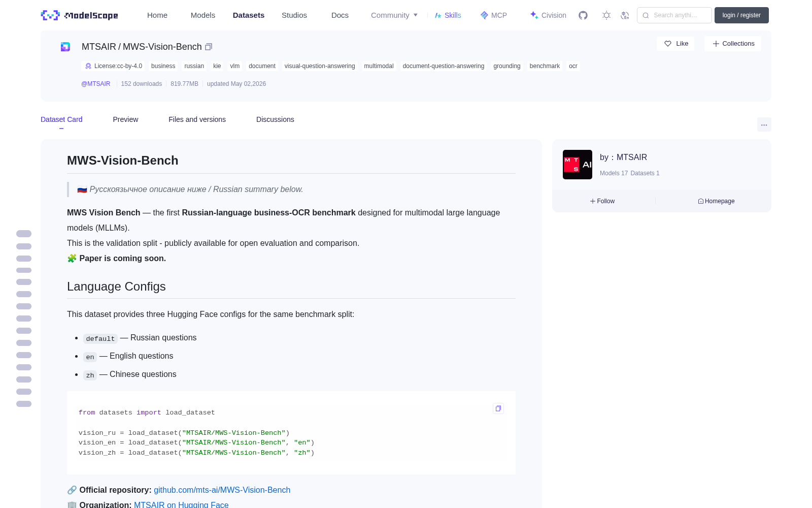
Task: Toggle the light/dark theme sun icon
Action: point(606,15)
